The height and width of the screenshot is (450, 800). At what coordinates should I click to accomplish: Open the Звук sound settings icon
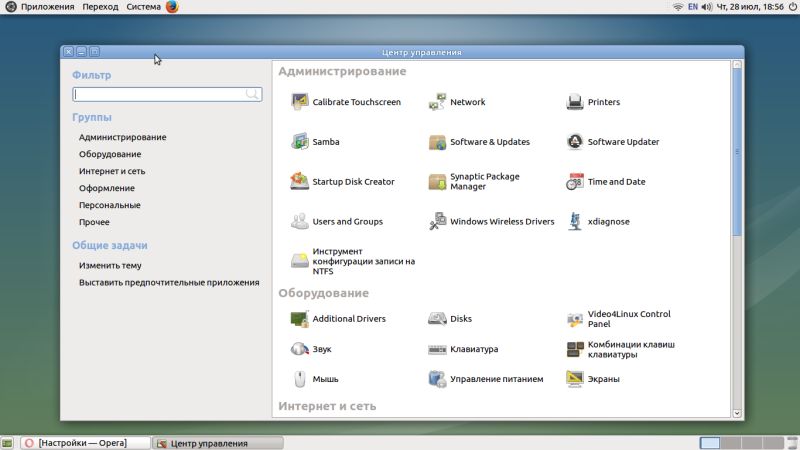[x=299, y=349]
